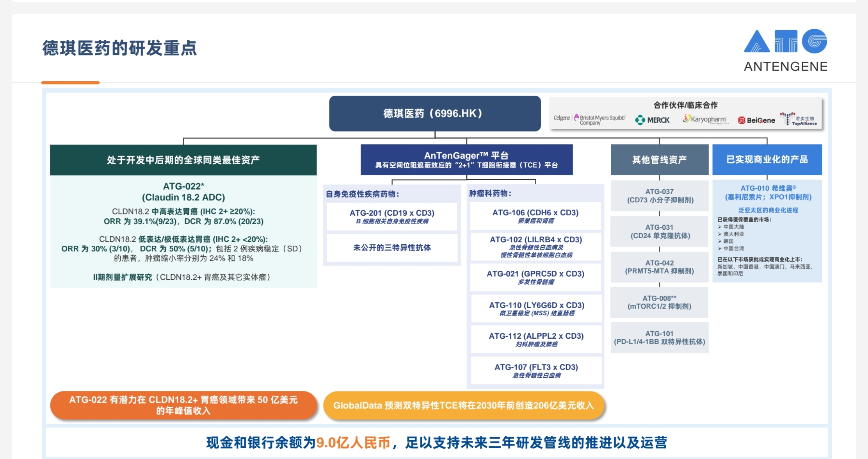868x459 pixels.
Task: Select the 已实现商业化的产品 header box
Action: (767, 160)
